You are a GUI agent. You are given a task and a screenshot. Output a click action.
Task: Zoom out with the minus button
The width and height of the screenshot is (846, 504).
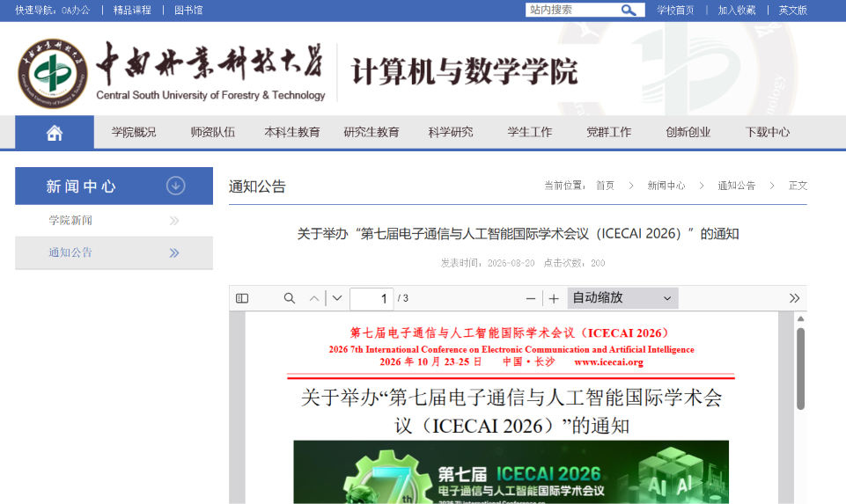pyautogui.click(x=530, y=298)
